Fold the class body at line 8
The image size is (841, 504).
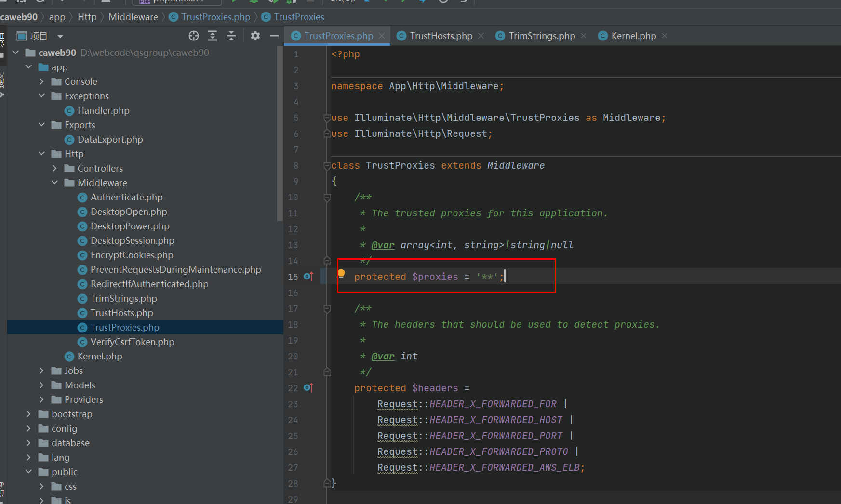(327, 165)
